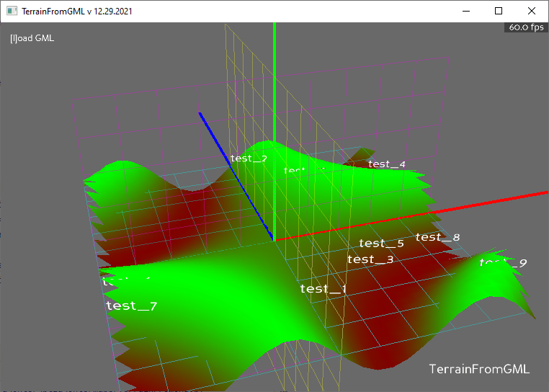Click the window title text 'TerrainFromGML v 12.29.2021'
The image size is (549, 392).
pyautogui.click(x=76, y=12)
